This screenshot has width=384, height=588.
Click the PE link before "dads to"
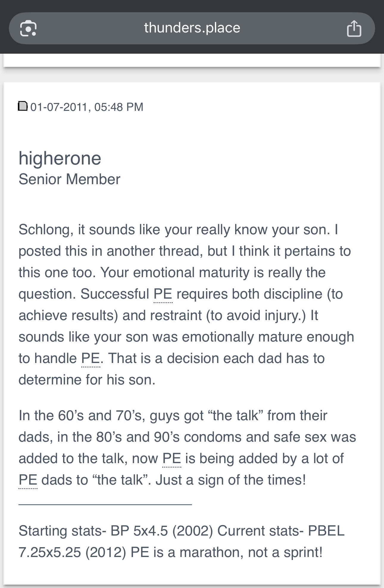[x=28, y=480]
